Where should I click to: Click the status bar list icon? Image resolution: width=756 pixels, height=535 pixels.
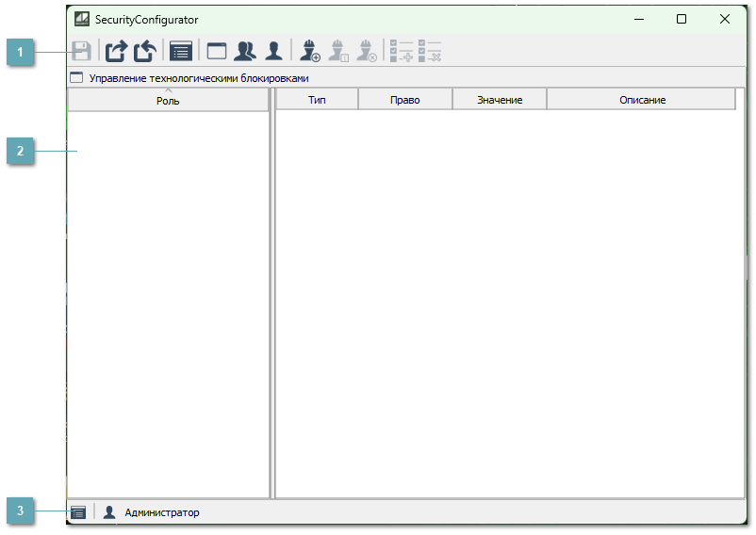(78, 512)
